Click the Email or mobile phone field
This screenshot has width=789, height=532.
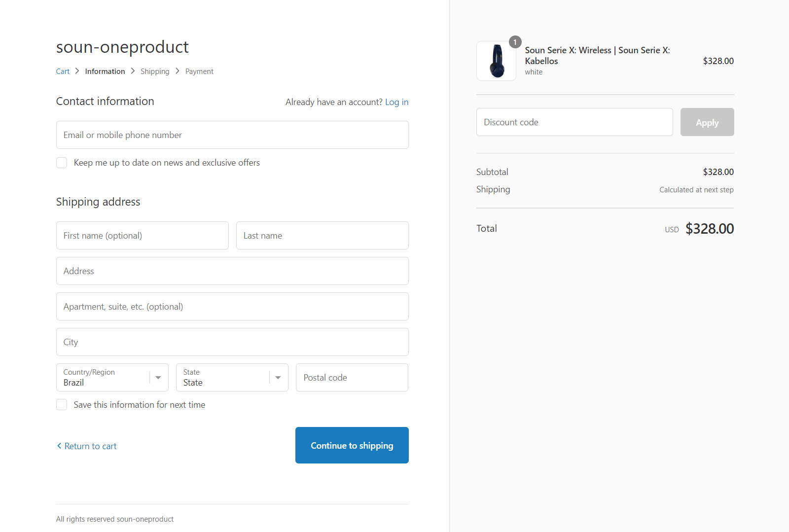click(232, 135)
